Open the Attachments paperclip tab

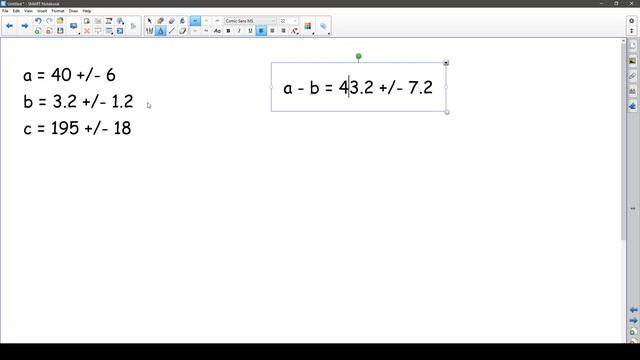[x=632, y=76]
